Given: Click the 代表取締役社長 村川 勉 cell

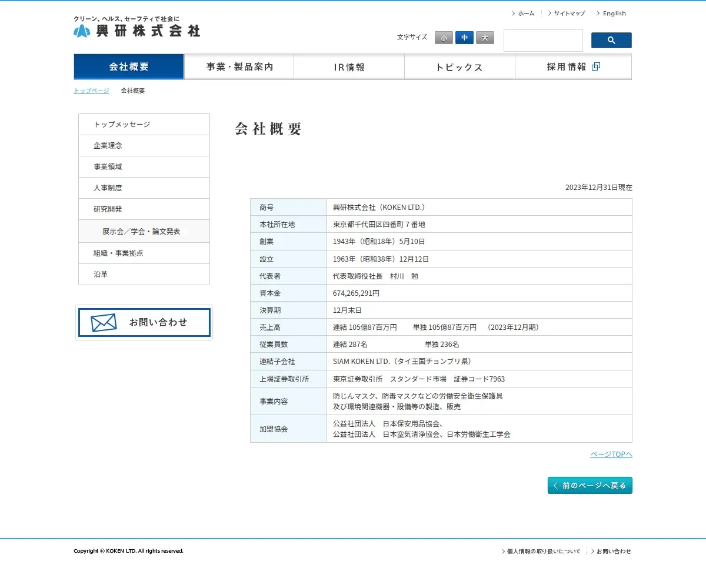Looking at the screenshot, I should click(x=479, y=276).
